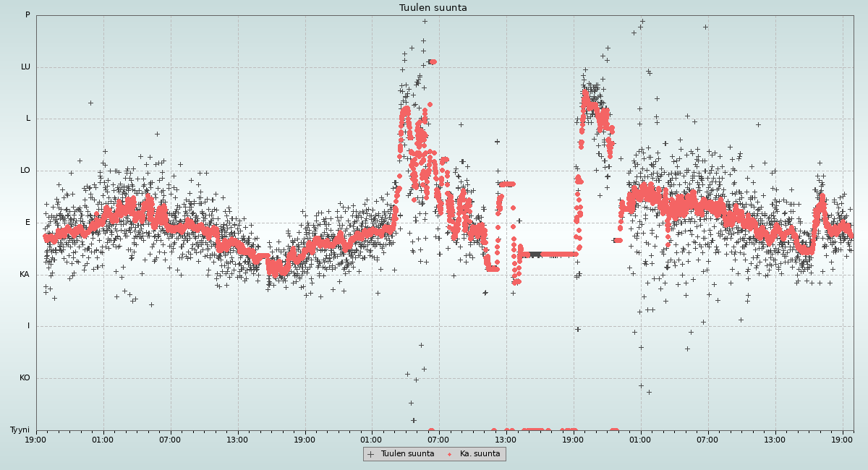Viewport: 868px width, 470px height.
Task: Click the red dot icon in legend
Action: tap(449, 454)
